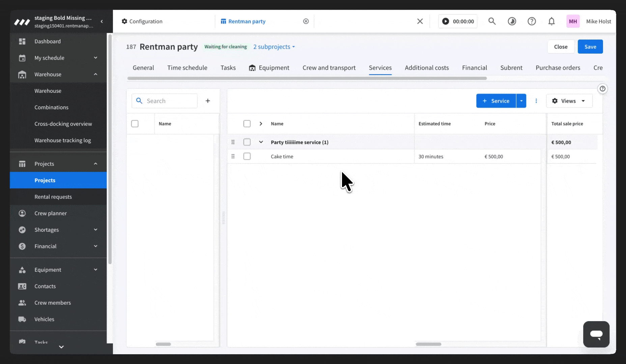This screenshot has height=364, width=626.
Task: Tick the Party tiiiiiime service group checkbox
Action: [x=247, y=142]
